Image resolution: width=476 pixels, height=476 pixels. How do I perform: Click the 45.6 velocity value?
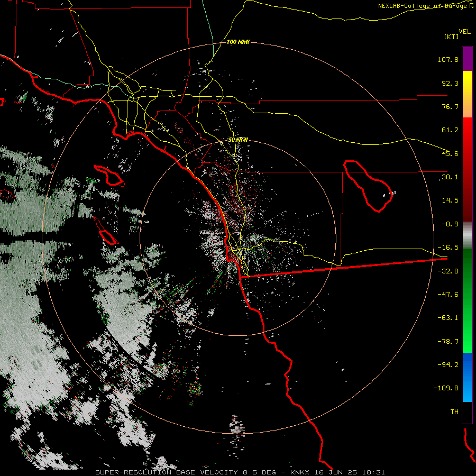pyautogui.click(x=450, y=153)
